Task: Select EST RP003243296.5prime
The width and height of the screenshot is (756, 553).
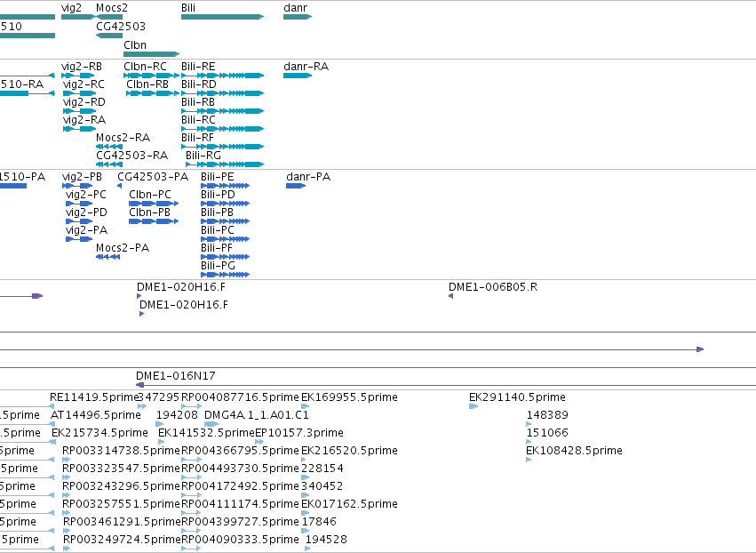Action: click(121, 486)
